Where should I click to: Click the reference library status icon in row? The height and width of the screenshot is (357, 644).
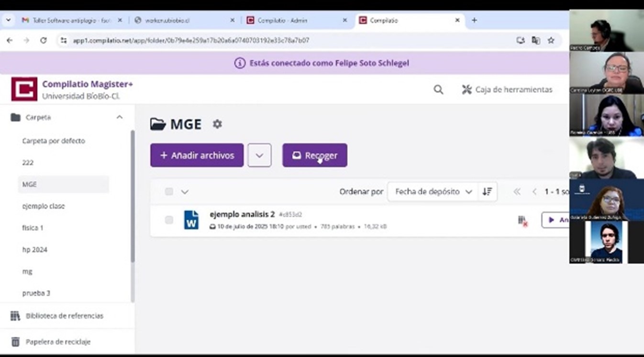pos(522,220)
